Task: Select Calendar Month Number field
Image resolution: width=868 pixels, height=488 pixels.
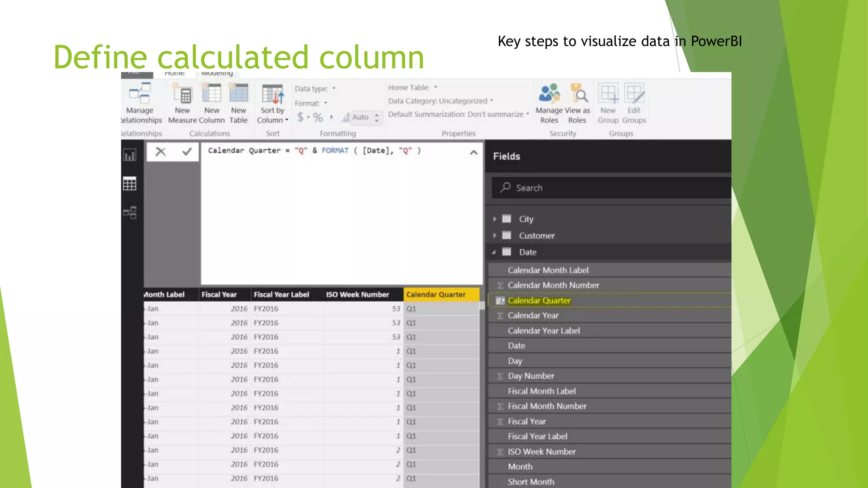Action: (x=609, y=285)
